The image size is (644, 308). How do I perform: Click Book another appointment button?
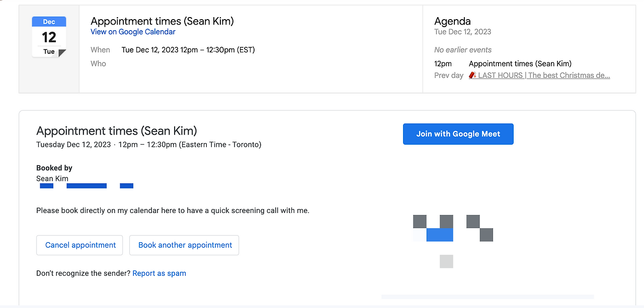185,245
